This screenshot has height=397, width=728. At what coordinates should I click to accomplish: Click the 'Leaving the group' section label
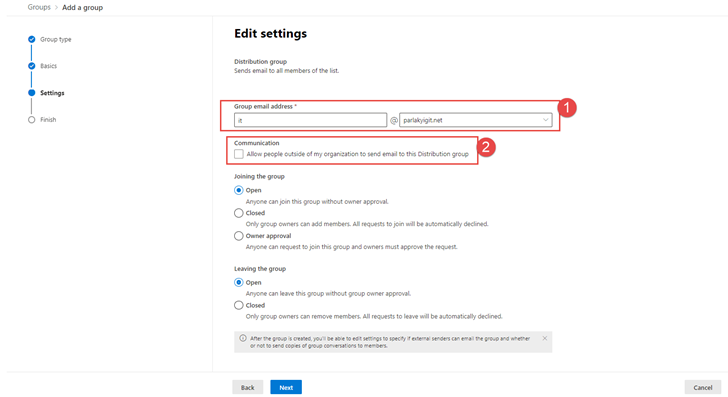coord(260,269)
